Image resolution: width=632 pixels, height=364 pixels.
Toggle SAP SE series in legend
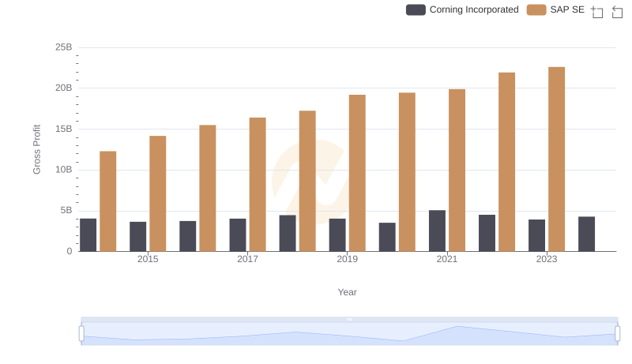click(555, 9)
